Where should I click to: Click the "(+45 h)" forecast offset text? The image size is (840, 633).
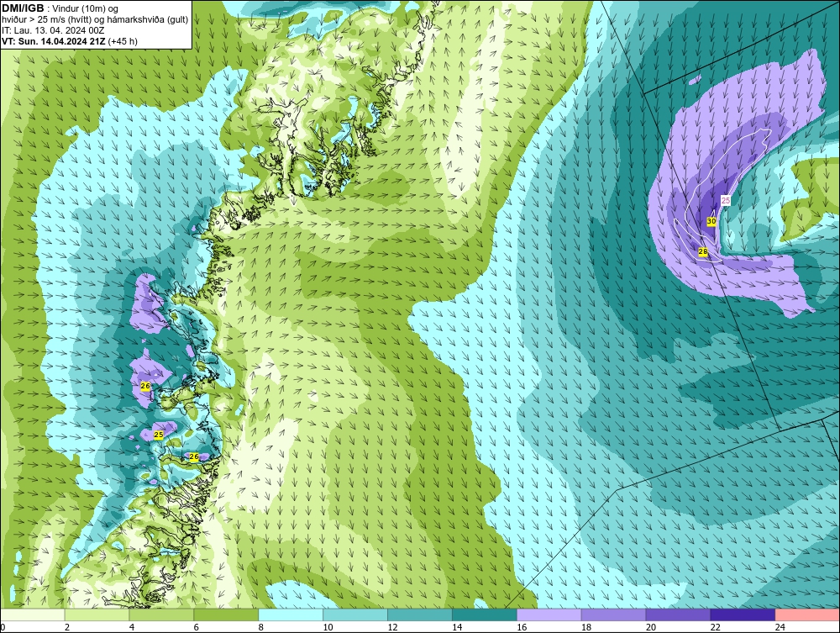123,41
